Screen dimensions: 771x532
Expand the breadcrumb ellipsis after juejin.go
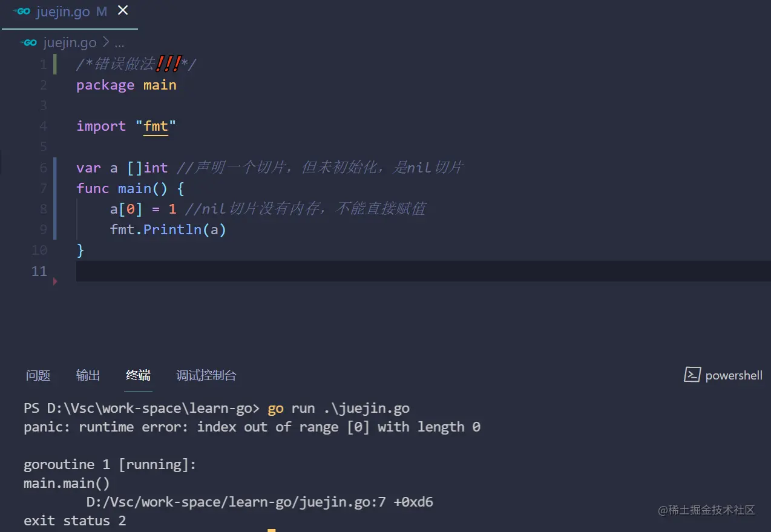point(119,44)
